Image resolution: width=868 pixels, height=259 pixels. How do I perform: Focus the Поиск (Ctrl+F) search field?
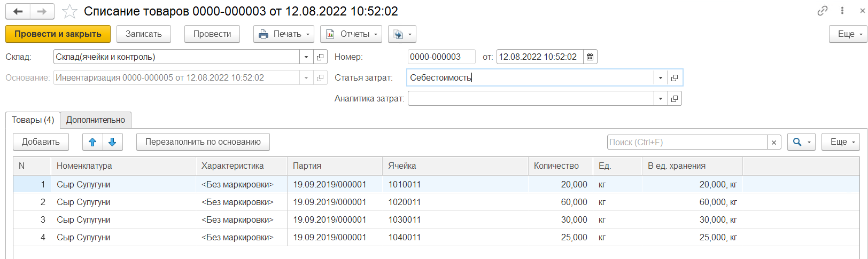point(687,143)
